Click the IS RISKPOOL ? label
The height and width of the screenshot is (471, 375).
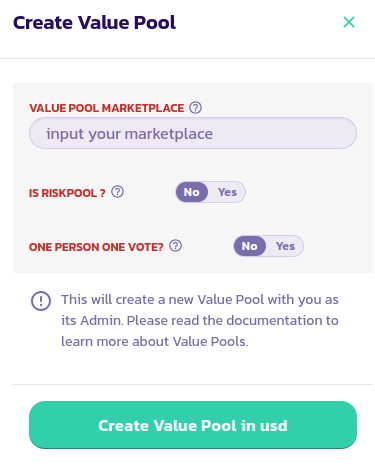tap(67, 193)
